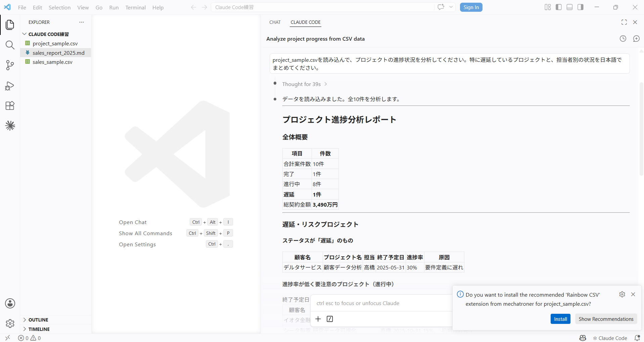Viewport: 644px width, 342px height.
Task: Click the '要件定義に遅れ' cause cell
Action: 444,267
